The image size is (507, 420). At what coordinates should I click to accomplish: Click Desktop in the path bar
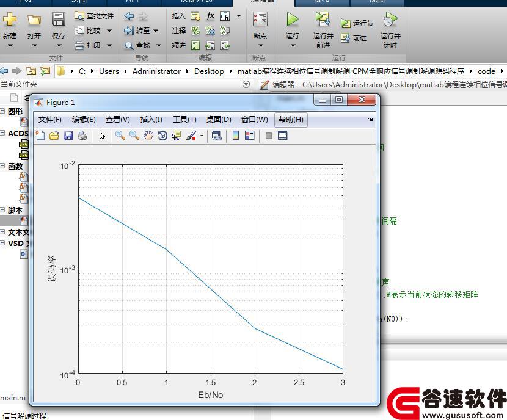point(209,71)
